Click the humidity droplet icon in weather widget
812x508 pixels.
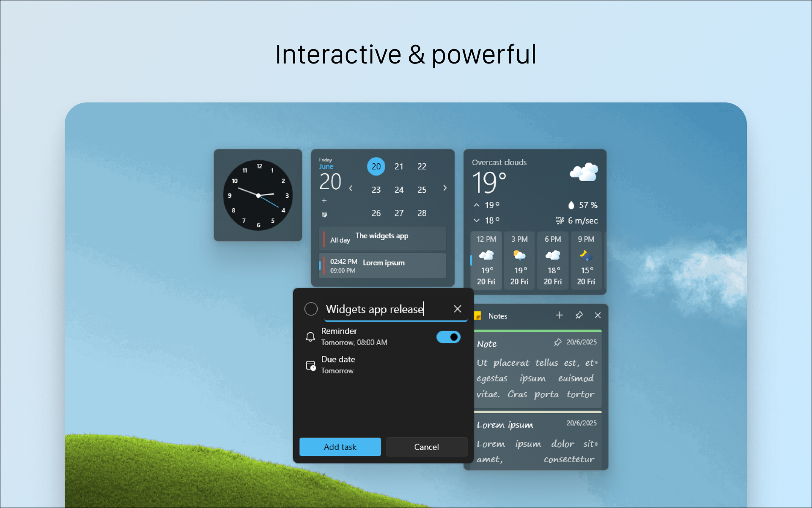coord(572,205)
